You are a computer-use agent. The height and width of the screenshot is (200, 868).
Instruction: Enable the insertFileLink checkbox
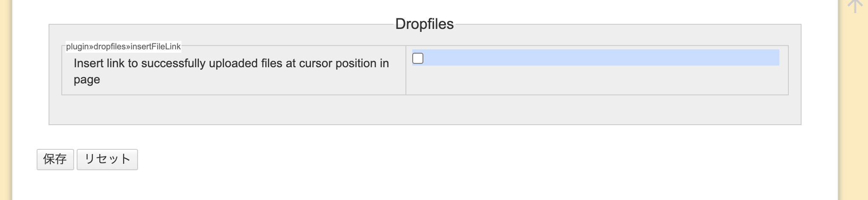coord(418,58)
